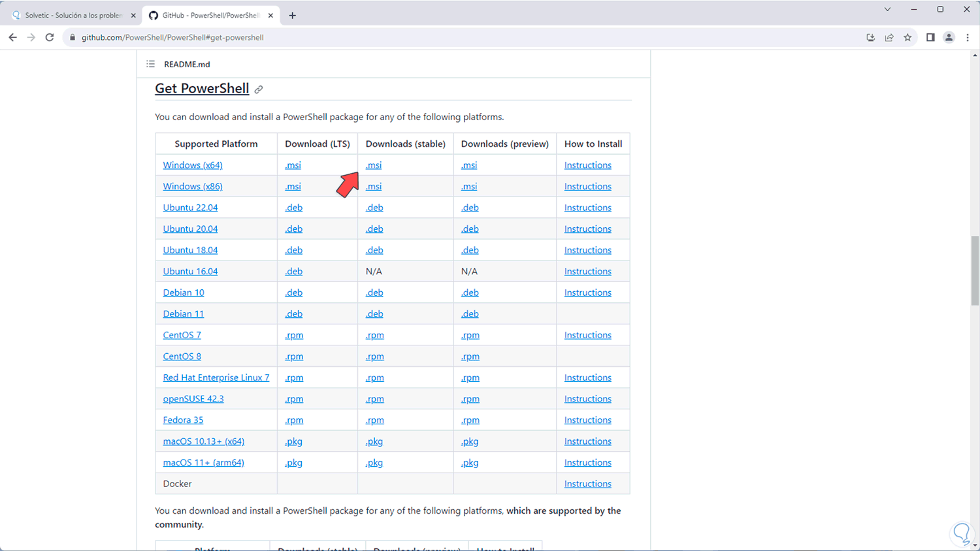Open the Ubuntu 16.04 platform link

tap(190, 272)
